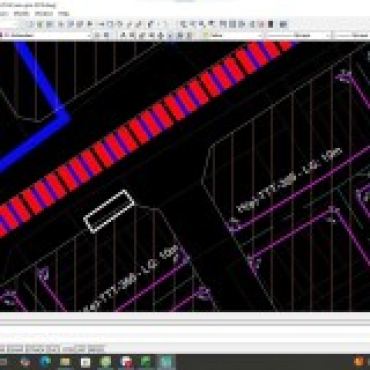Viewport: 370px width, 370px height.
Task: Open File Explorer folder icon on taskbar
Action: click(65, 362)
